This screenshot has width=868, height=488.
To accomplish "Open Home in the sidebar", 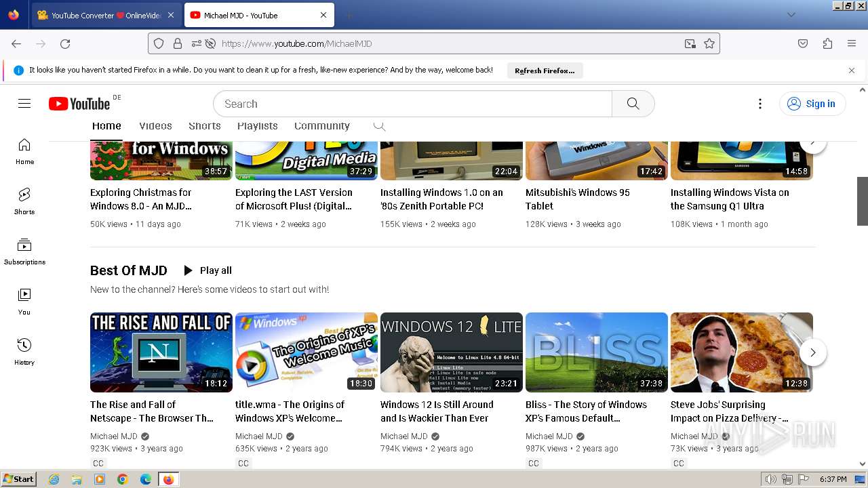I will coord(24,151).
